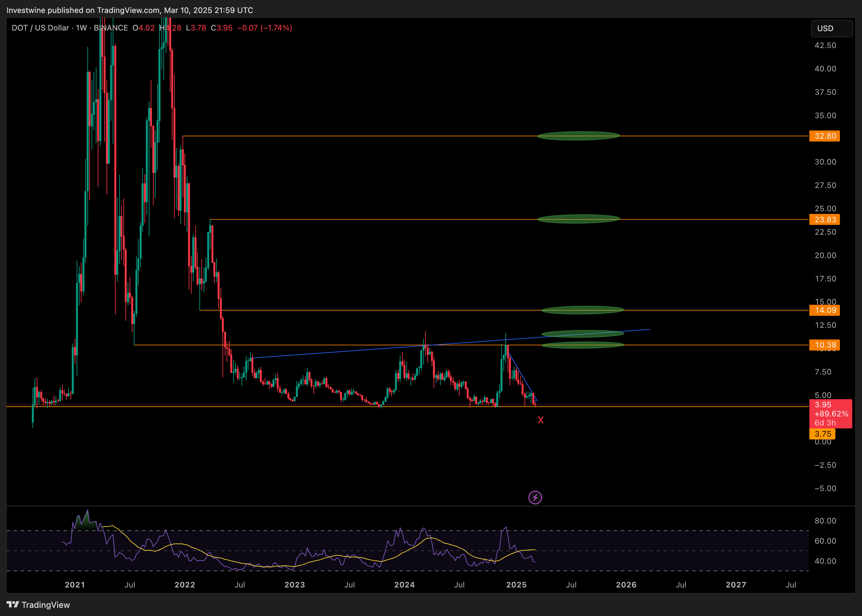Viewport: 862px width, 616px height.
Task: Open the USD currency selector
Action: point(832,29)
